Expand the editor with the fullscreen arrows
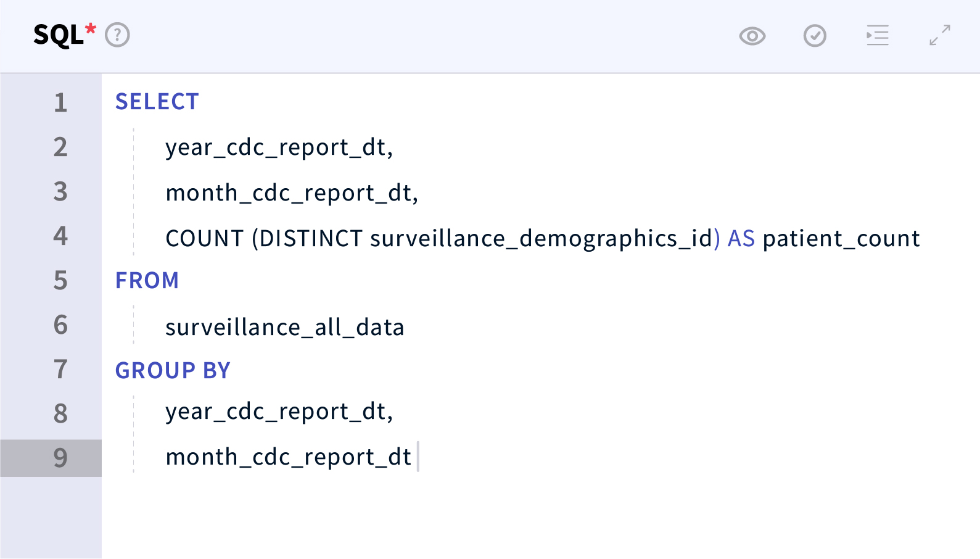This screenshot has height=559, width=980. pos(940,35)
